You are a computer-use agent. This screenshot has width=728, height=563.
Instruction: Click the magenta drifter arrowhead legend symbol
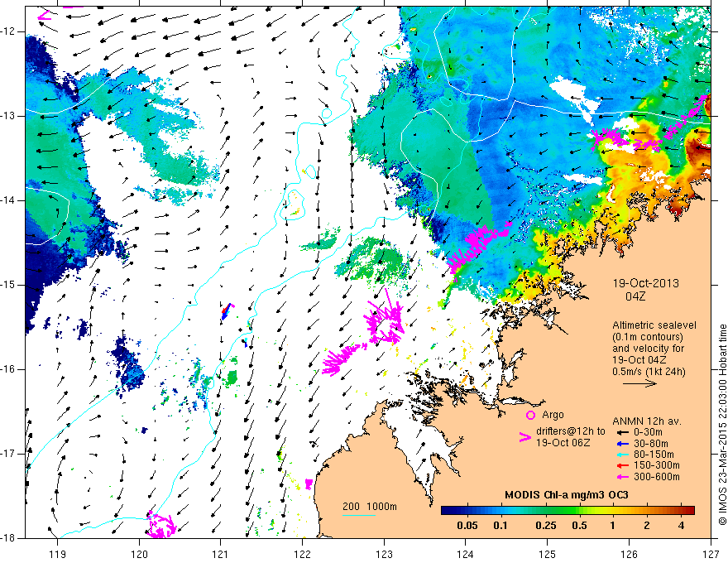tap(525, 437)
